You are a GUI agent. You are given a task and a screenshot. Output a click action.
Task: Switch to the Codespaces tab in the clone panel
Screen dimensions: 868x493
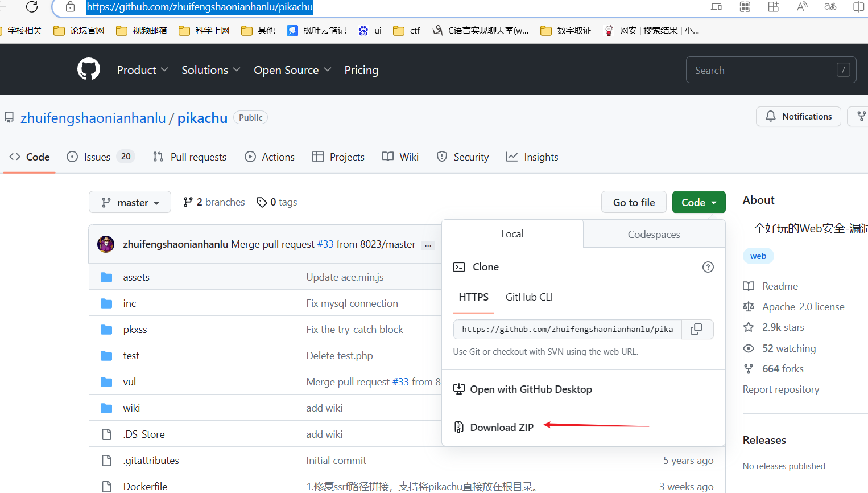[654, 234]
